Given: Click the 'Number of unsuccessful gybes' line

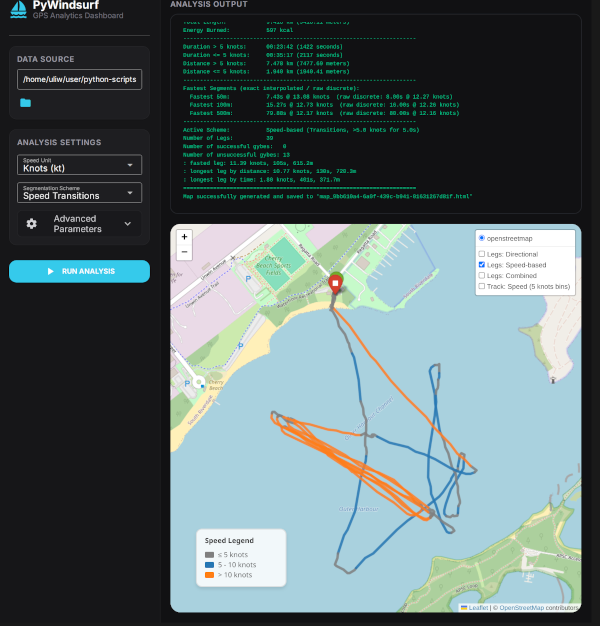Looking at the screenshot, I should 236,155.
